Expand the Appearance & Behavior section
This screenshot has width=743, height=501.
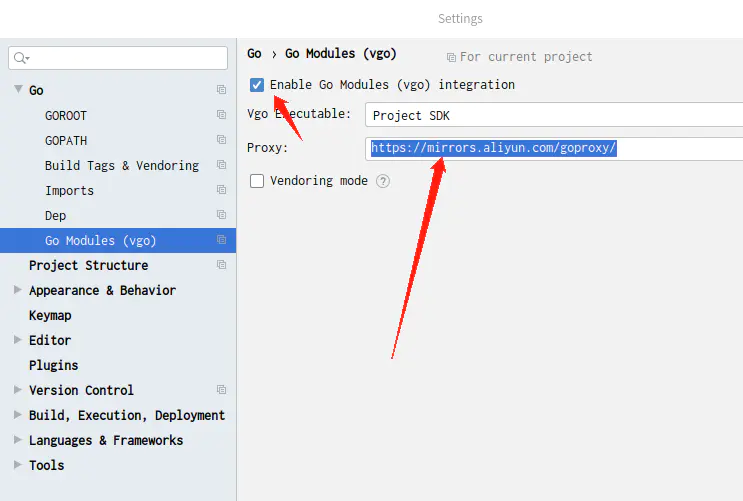click(x=18, y=290)
